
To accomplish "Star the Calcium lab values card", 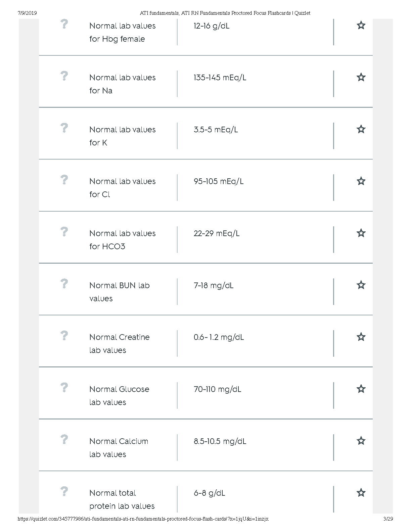I will [x=361, y=441].
